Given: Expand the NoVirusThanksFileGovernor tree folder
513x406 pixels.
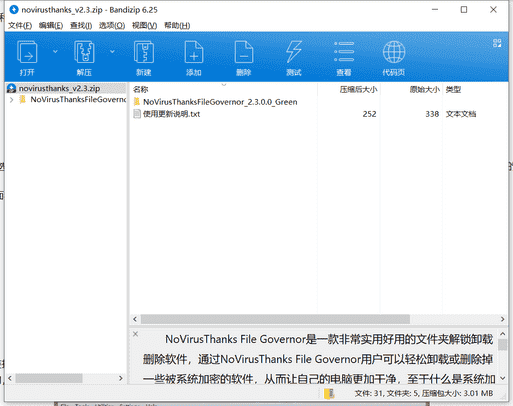Looking at the screenshot, I should tap(12, 100).
